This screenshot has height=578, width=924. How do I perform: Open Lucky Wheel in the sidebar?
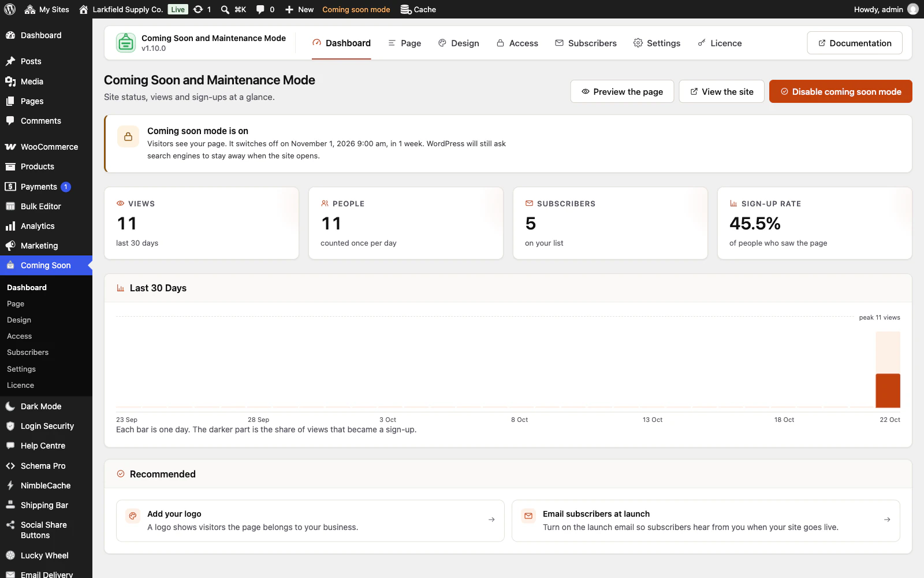(x=46, y=555)
